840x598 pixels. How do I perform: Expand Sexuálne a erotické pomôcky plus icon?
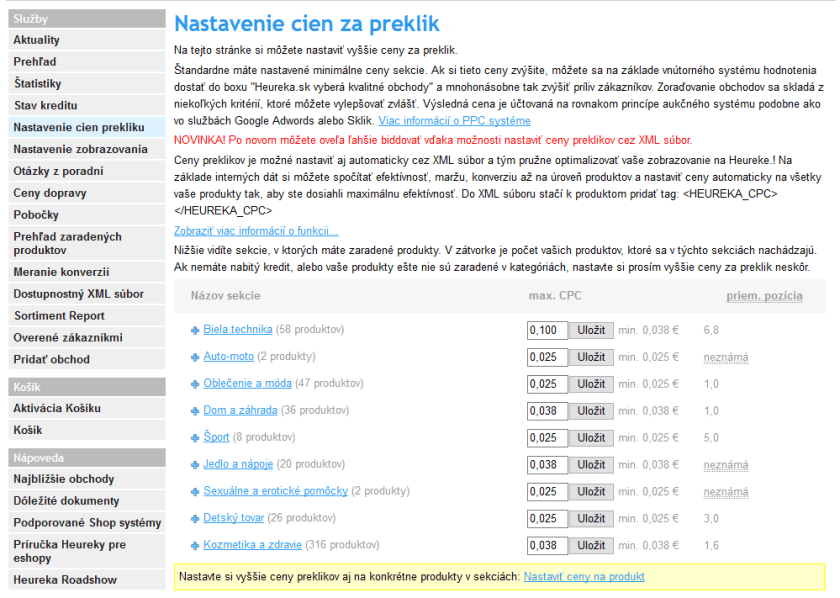tap(195, 492)
